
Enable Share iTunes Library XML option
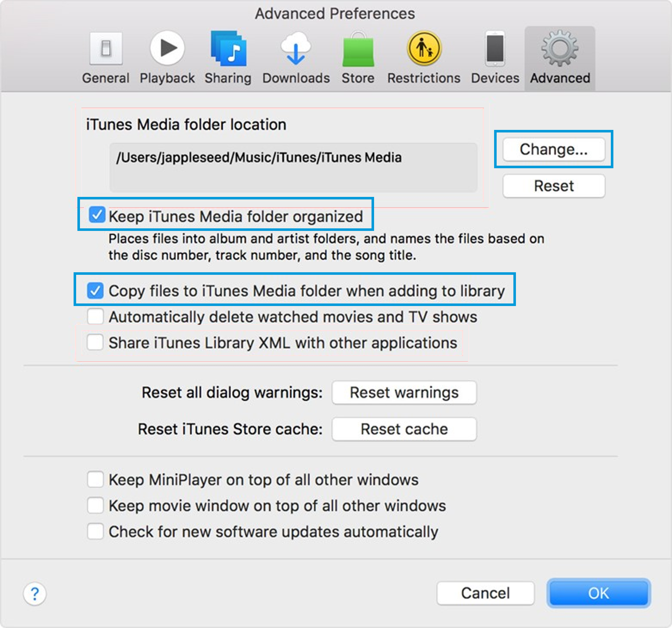tap(95, 342)
